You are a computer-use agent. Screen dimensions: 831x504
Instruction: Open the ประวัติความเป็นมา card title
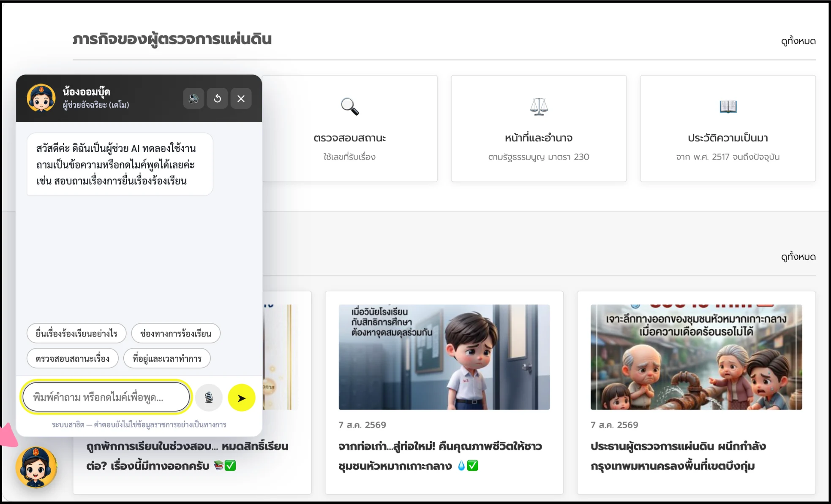728,138
